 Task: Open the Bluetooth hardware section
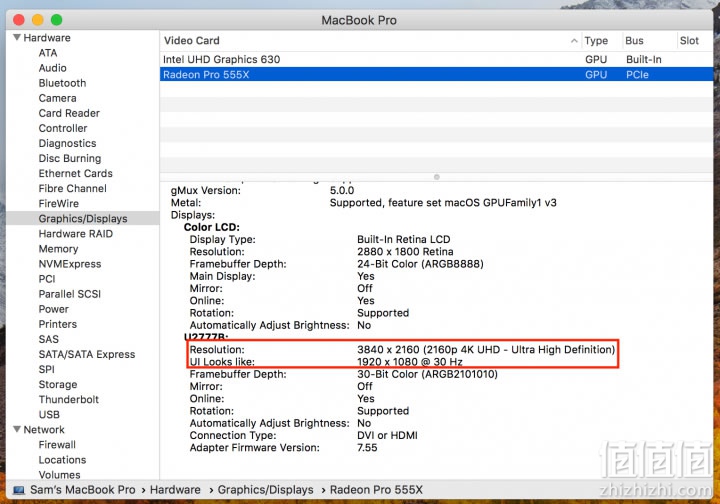coord(62,83)
